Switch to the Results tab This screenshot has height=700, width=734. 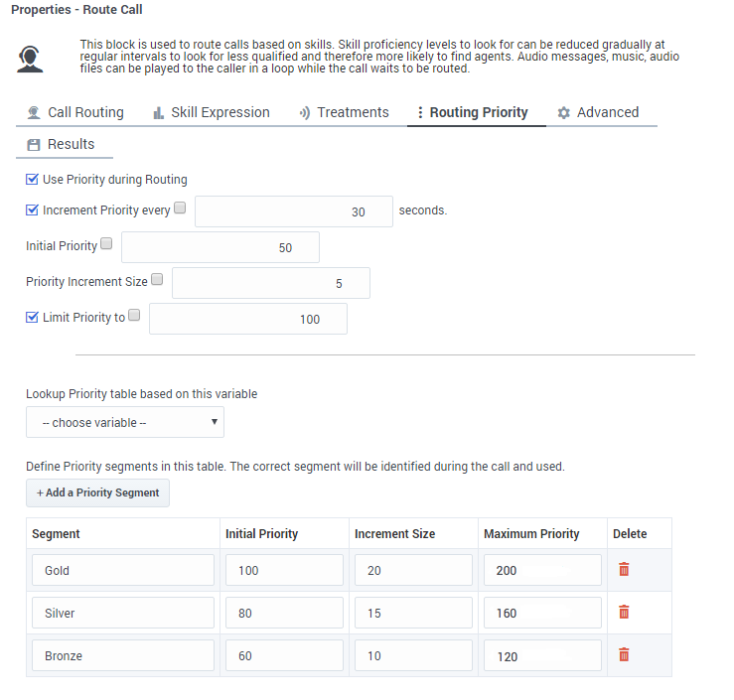pos(62,144)
